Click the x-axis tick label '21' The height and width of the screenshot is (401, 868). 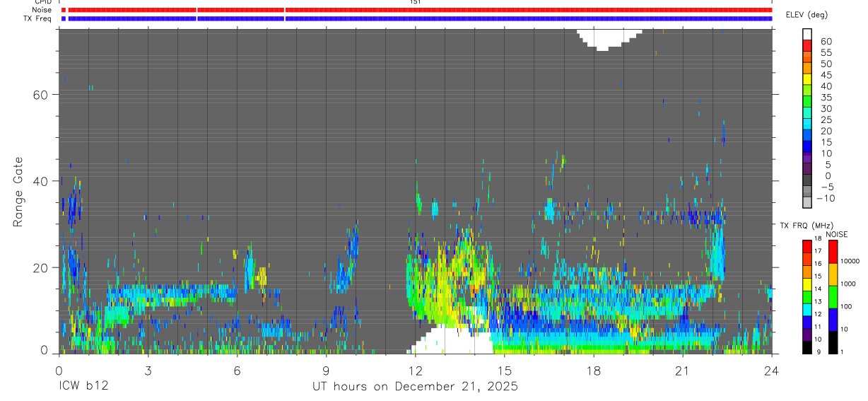coord(683,371)
